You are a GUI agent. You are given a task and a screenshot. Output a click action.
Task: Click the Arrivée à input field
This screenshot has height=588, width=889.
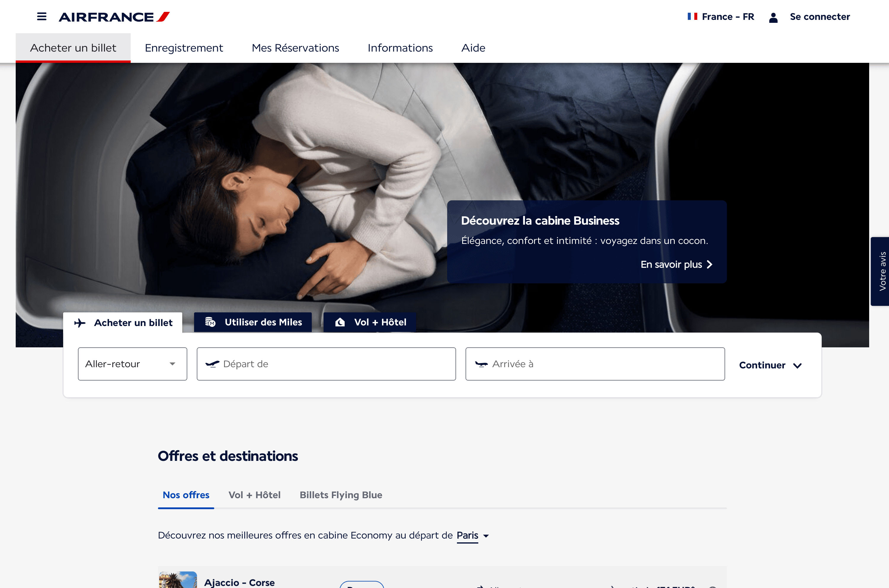point(595,364)
